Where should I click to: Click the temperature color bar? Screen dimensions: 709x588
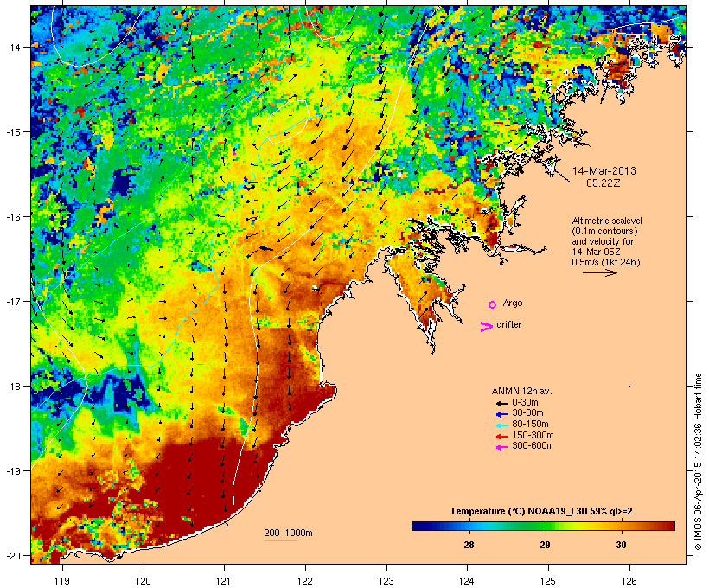point(543,526)
